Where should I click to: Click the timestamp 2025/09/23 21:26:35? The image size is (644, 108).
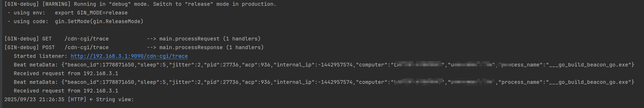tap(34, 100)
